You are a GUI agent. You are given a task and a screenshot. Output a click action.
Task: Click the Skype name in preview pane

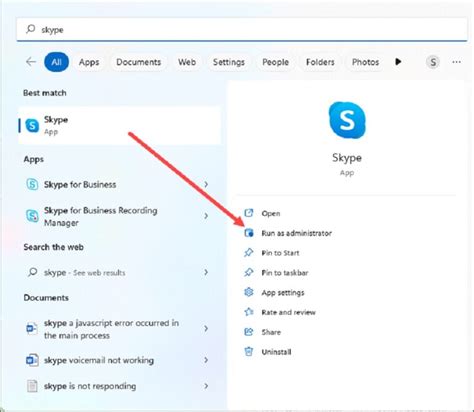pos(347,158)
